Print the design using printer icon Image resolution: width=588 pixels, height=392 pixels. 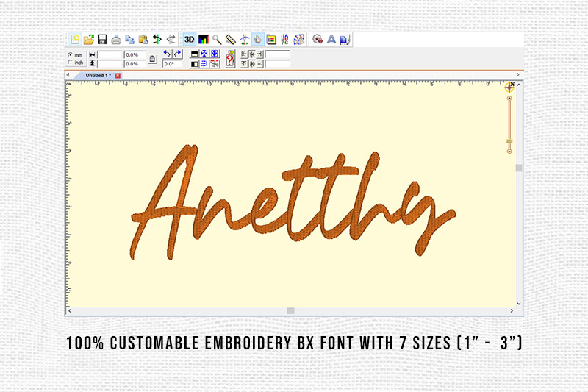pos(116,40)
